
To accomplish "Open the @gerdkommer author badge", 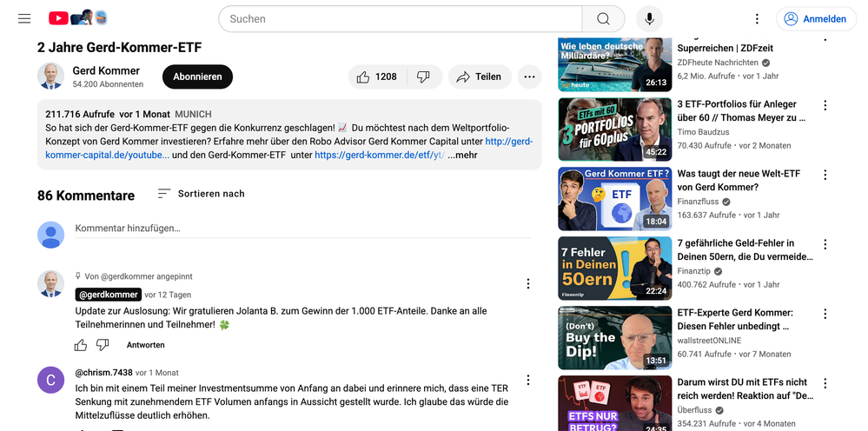I will pos(109,295).
